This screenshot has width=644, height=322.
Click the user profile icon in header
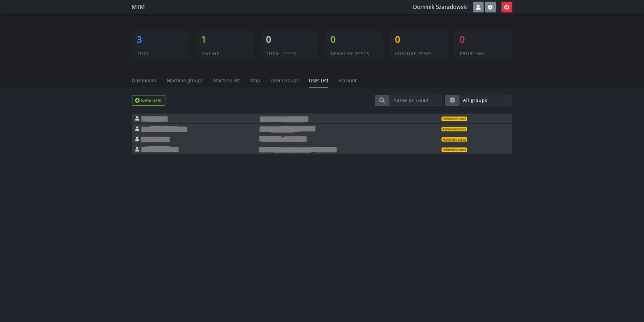[x=478, y=7]
